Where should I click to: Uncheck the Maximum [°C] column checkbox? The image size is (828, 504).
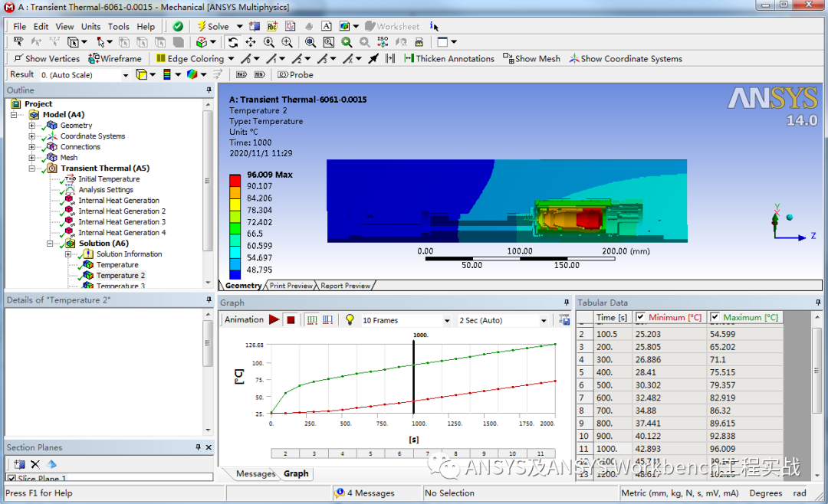pyautogui.click(x=715, y=317)
